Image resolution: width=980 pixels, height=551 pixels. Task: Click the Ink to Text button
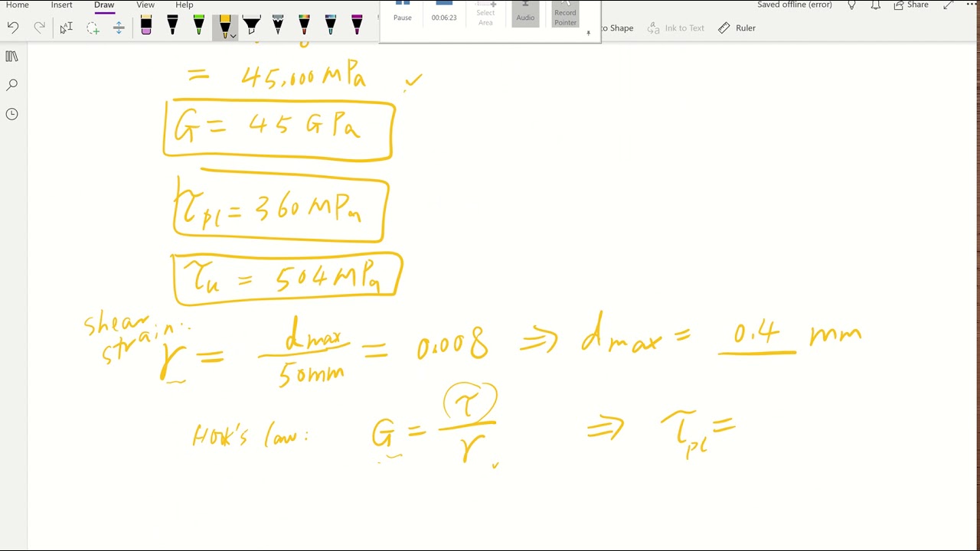coord(675,28)
